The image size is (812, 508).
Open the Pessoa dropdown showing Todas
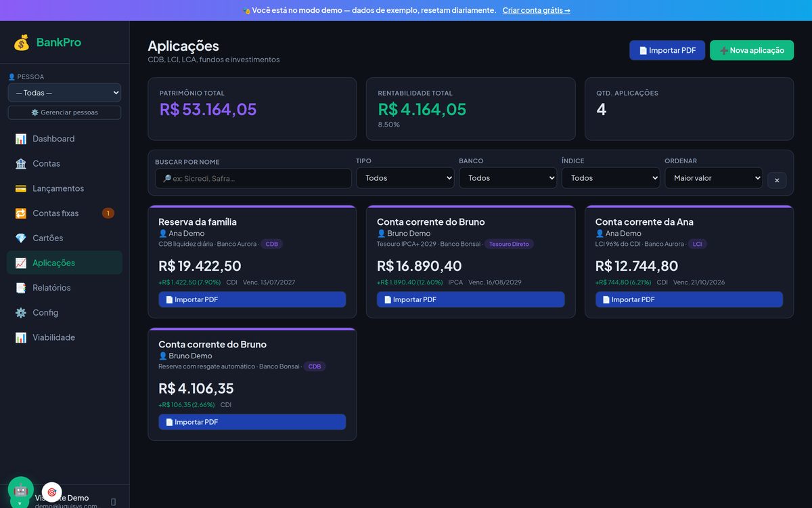64,93
